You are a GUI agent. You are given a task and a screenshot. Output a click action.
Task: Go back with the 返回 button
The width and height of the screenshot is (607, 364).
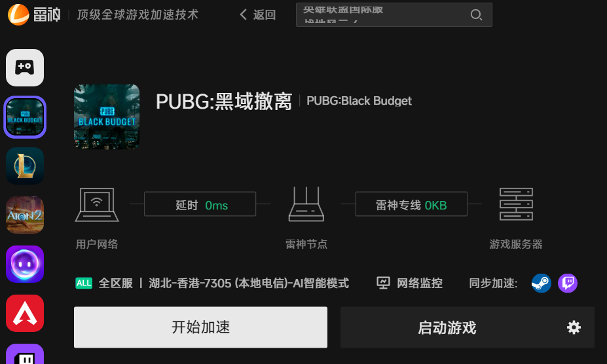click(x=257, y=14)
